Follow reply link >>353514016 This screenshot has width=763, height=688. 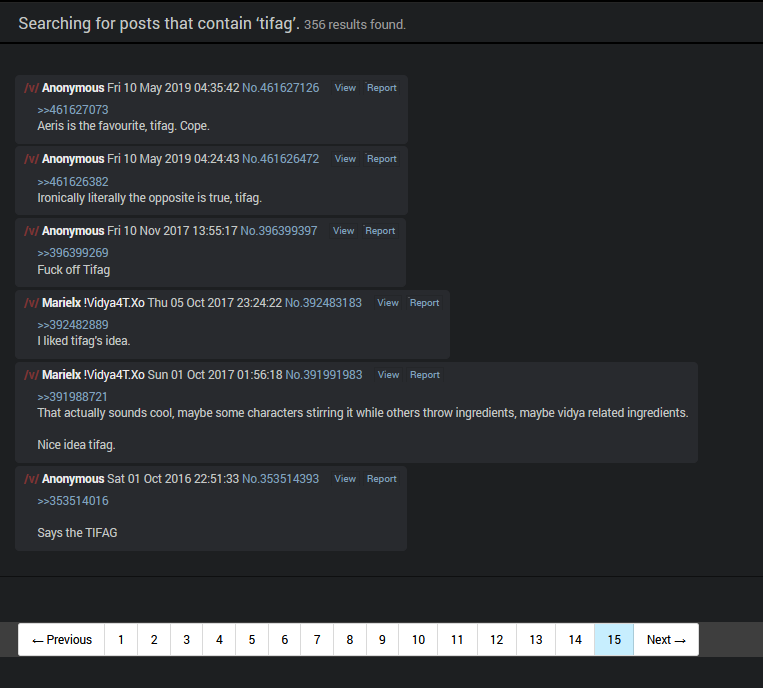(73, 501)
